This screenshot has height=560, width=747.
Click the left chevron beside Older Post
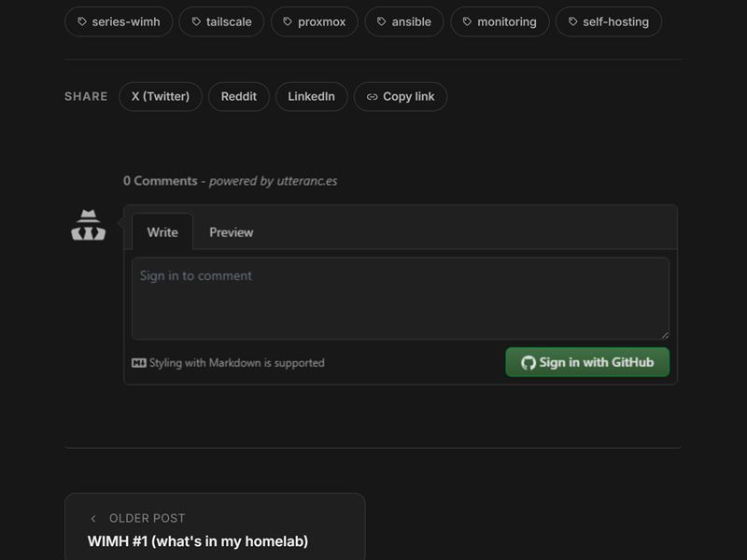[93, 519]
